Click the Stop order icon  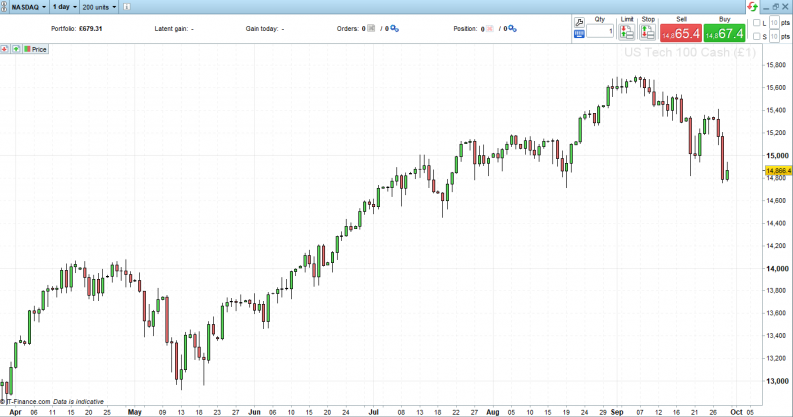coord(648,32)
